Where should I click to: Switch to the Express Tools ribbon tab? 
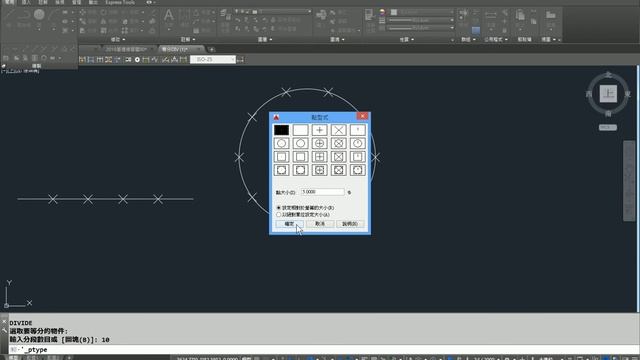120,2
